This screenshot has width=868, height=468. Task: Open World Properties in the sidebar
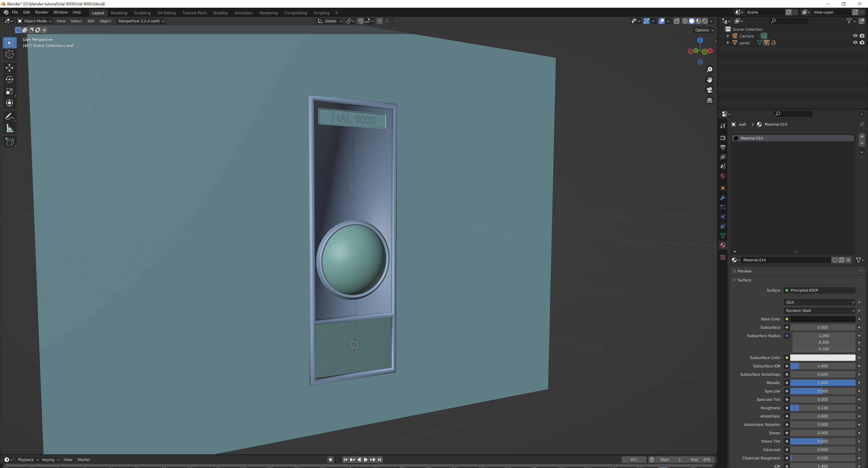(x=723, y=176)
